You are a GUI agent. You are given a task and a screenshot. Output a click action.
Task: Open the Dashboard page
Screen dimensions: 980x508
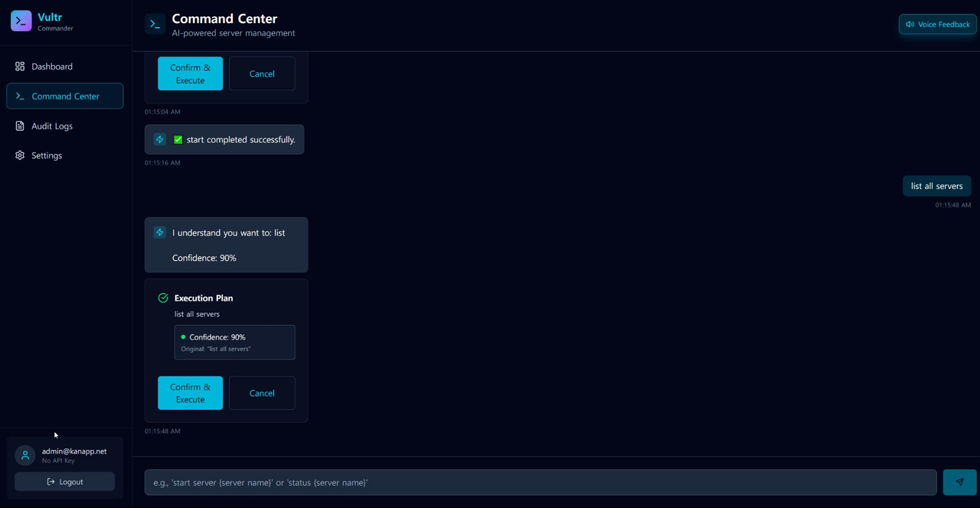click(x=65, y=67)
